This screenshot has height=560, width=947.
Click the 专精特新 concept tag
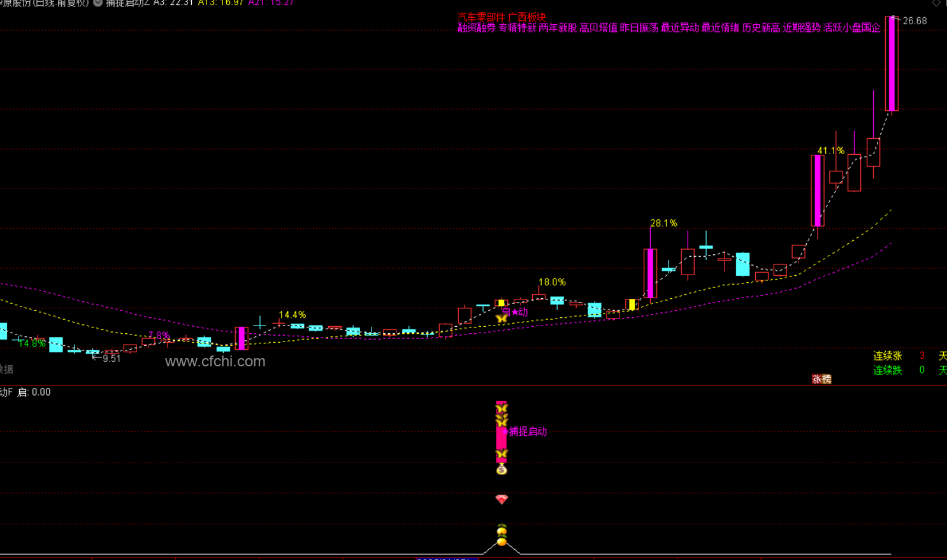[517, 27]
